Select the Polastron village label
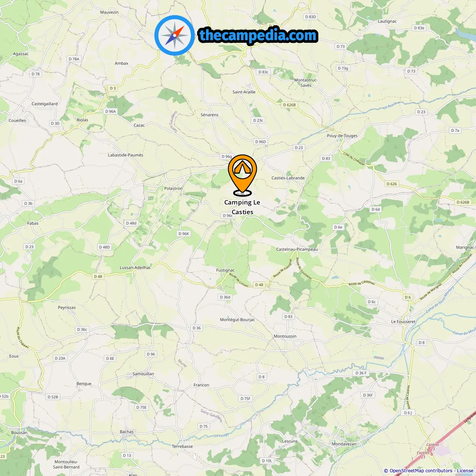This screenshot has height=476, width=476. point(173,189)
